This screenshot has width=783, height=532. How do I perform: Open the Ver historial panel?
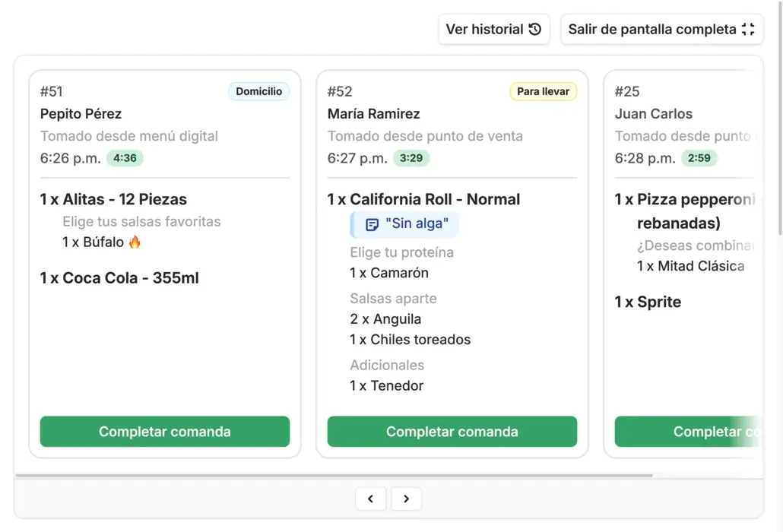click(494, 30)
